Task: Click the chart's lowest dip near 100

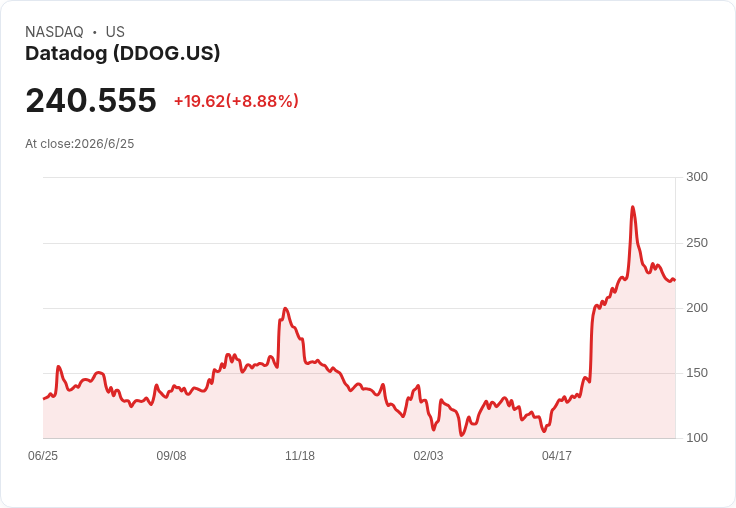Action: (461, 435)
